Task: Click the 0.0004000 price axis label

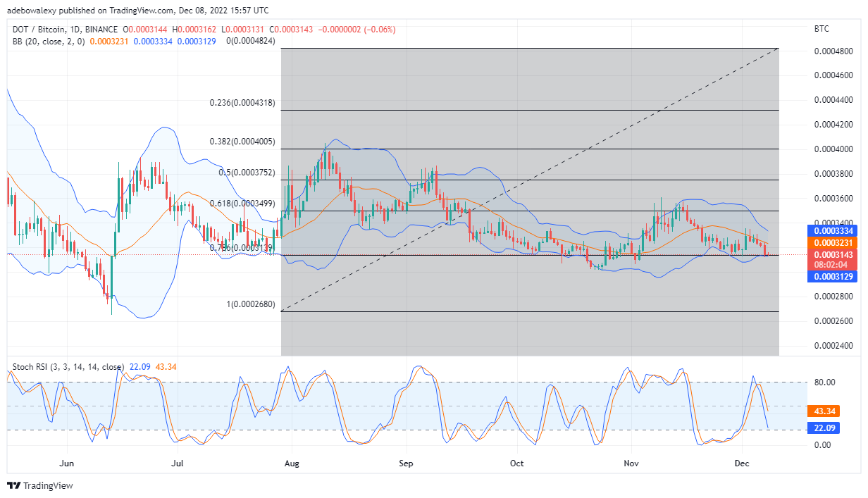Action: [x=833, y=149]
